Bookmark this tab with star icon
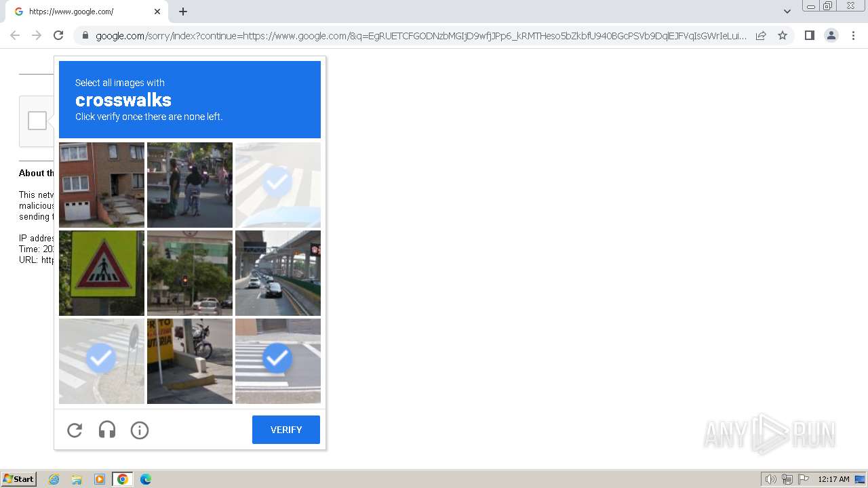868x488 pixels. [783, 35]
